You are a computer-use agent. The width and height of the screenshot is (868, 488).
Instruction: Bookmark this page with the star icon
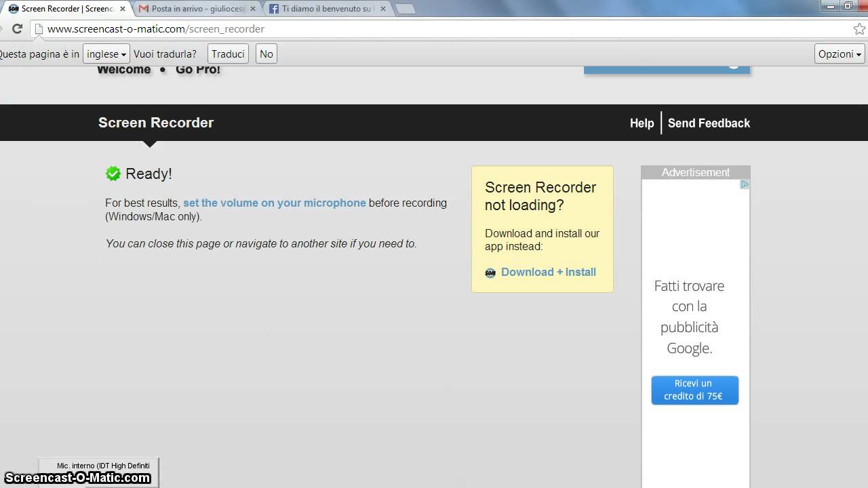[x=859, y=29]
